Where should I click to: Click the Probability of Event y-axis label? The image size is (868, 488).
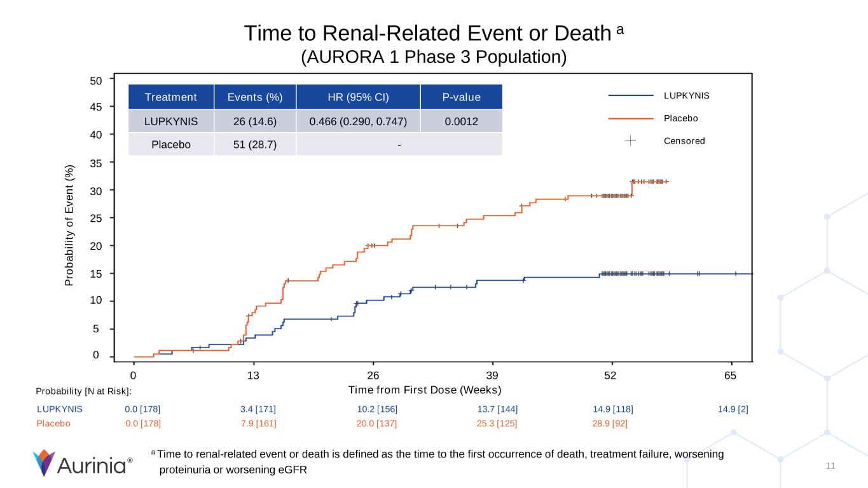[x=72, y=224]
